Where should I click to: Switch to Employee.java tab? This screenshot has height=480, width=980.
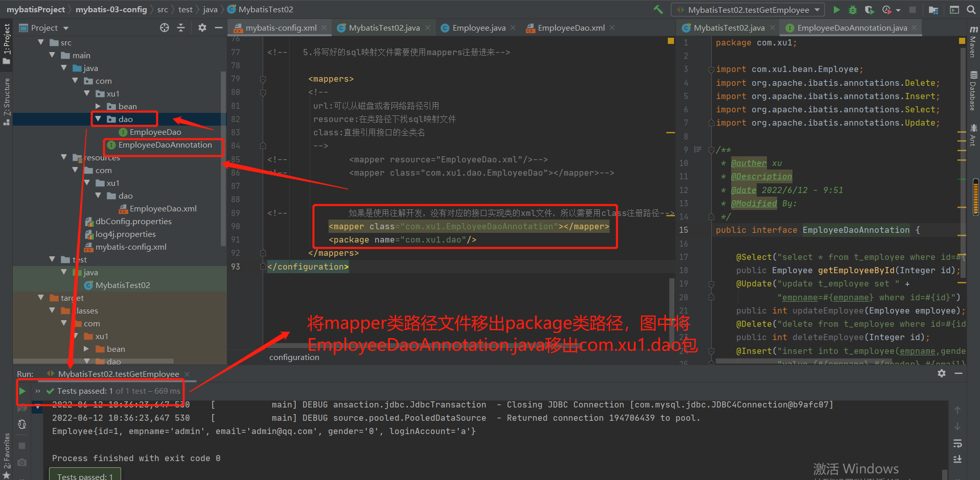pyautogui.click(x=478, y=28)
